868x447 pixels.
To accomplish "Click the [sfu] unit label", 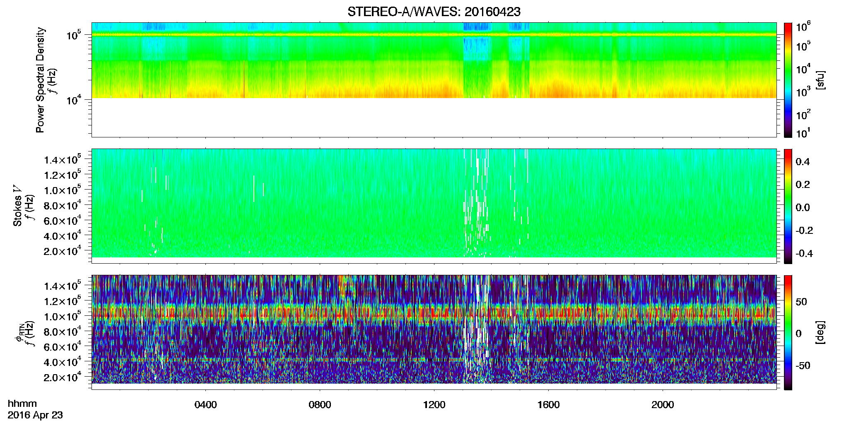I will tap(820, 80).
